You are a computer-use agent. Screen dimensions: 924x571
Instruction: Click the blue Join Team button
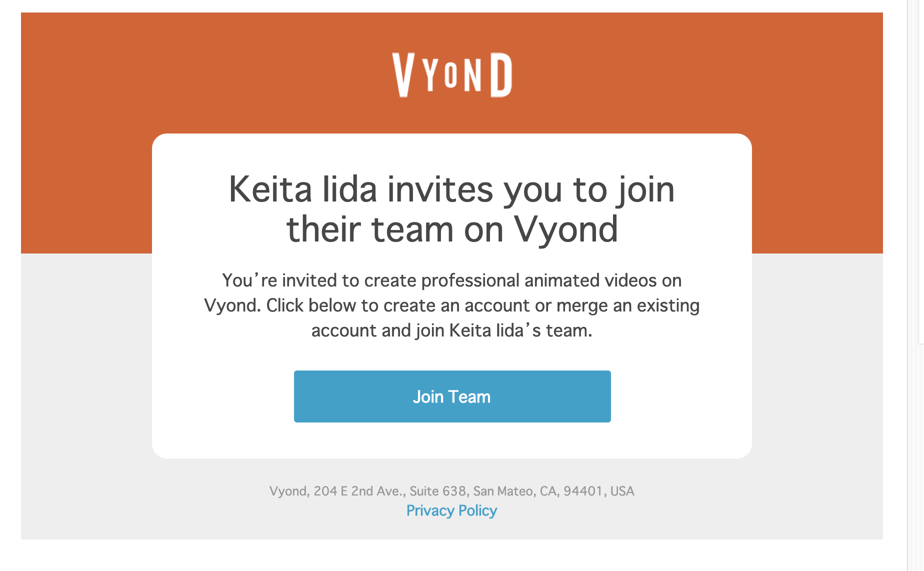452,396
